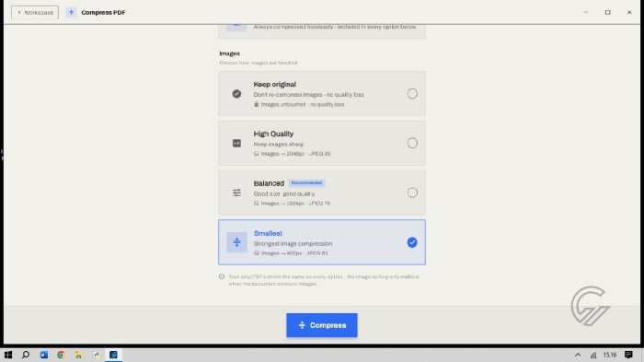Open Windows taskbar search

[26, 355]
